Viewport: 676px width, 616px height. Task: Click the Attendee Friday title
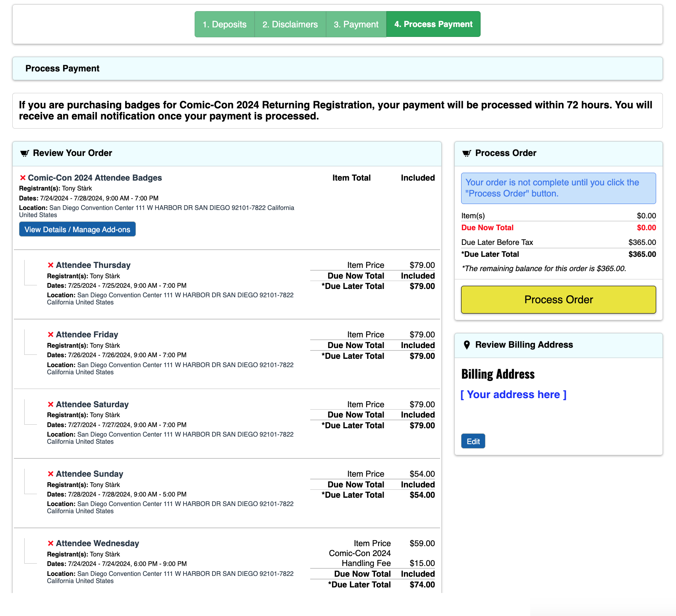[x=87, y=335]
